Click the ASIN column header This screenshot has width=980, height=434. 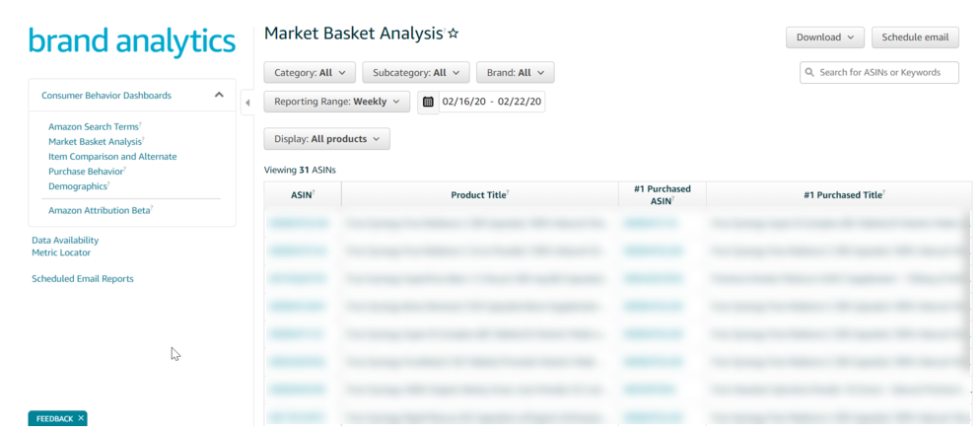tap(303, 195)
